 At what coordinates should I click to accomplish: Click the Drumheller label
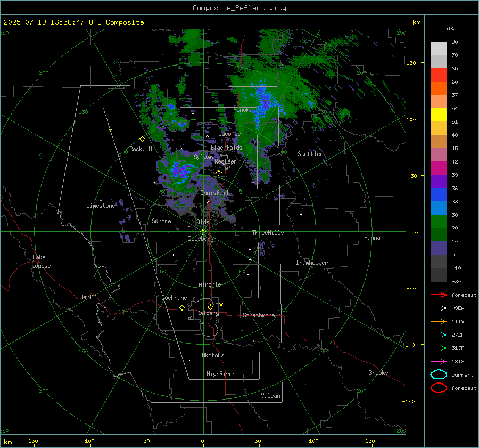312,263
